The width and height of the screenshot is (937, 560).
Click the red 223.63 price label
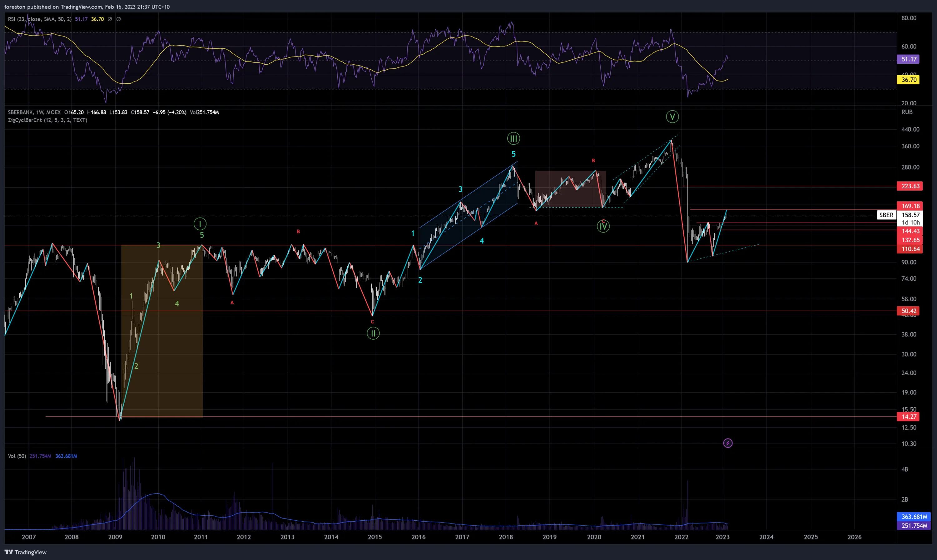click(x=910, y=186)
